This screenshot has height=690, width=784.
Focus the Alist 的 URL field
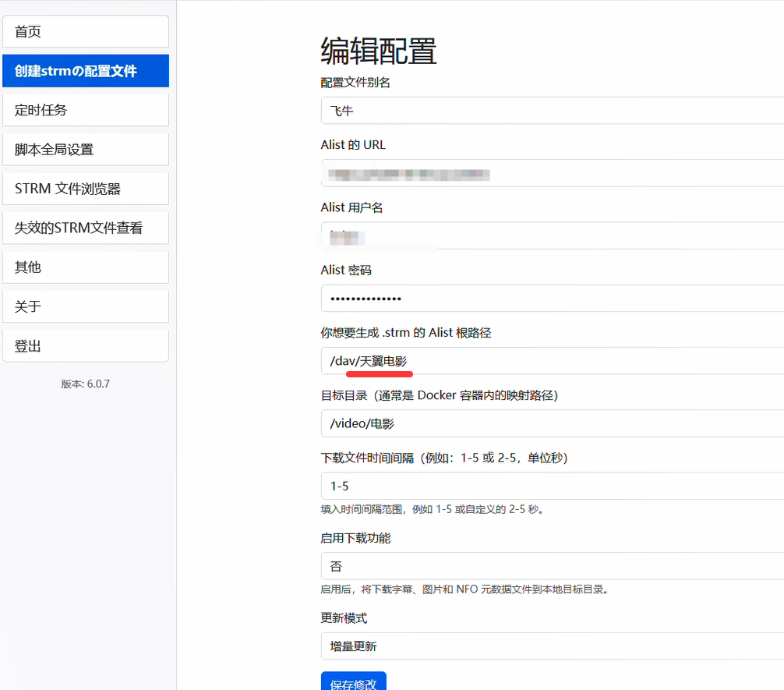tap(552, 173)
